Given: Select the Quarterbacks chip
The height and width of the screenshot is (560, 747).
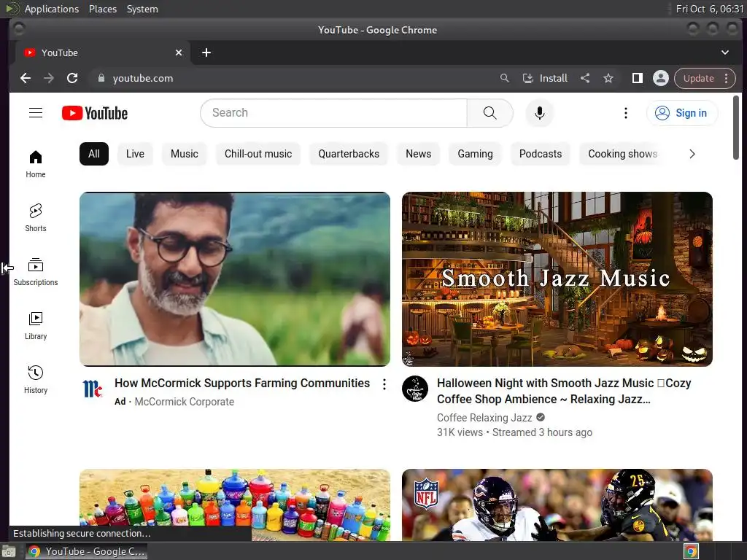Looking at the screenshot, I should (349, 154).
